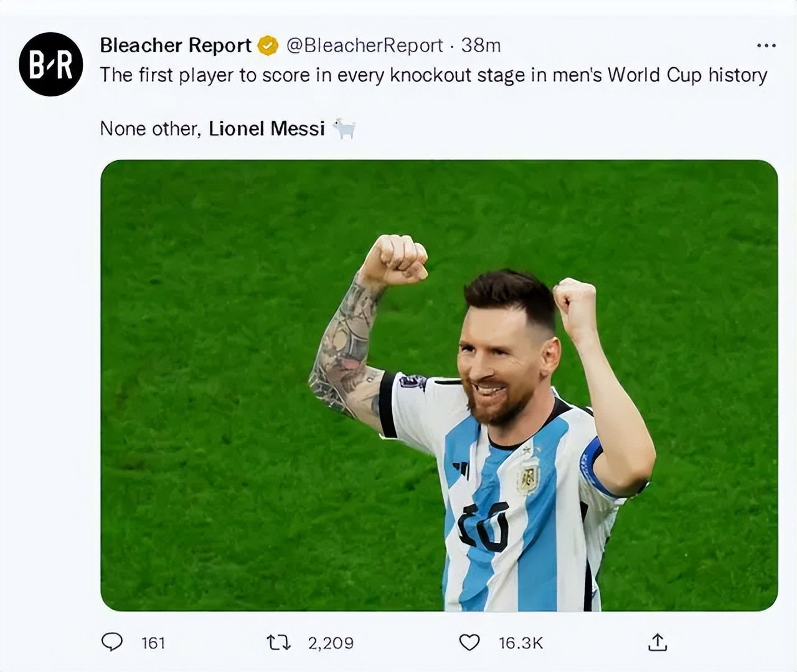The height and width of the screenshot is (672, 797).
Task: Click the share upload icon
Action: point(658,642)
